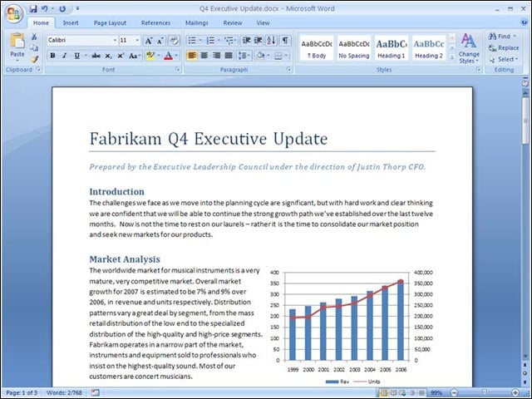This screenshot has height=399, width=532.
Task: Expand Select dropdown in Editing
Action: (x=504, y=59)
